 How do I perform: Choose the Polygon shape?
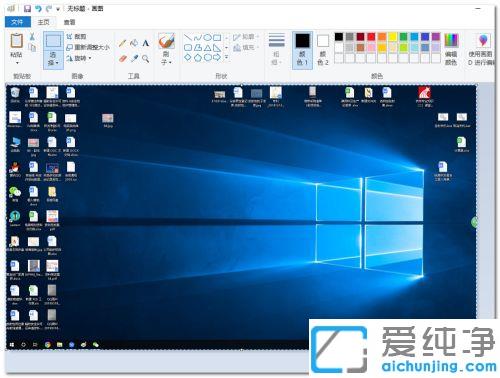click(198, 48)
